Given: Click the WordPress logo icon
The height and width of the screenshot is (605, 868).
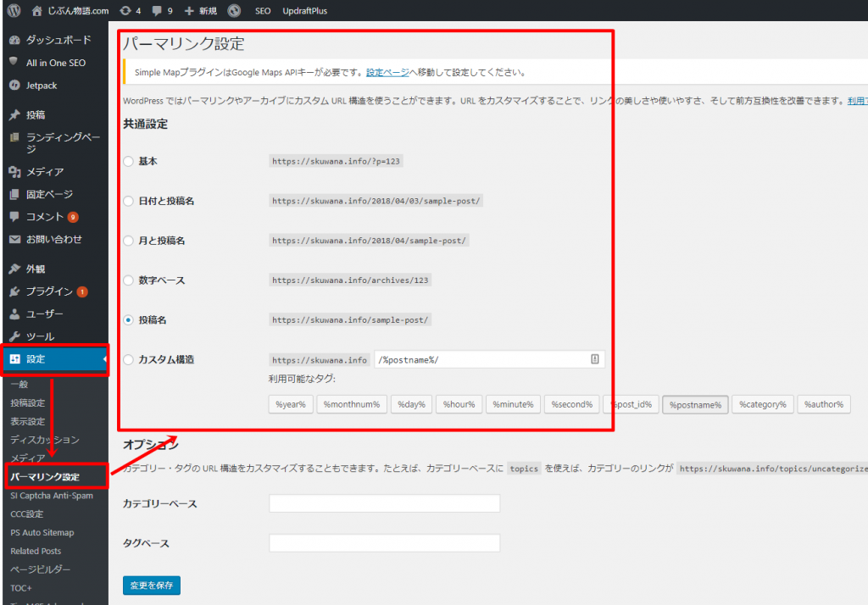Looking at the screenshot, I should (14, 10).
